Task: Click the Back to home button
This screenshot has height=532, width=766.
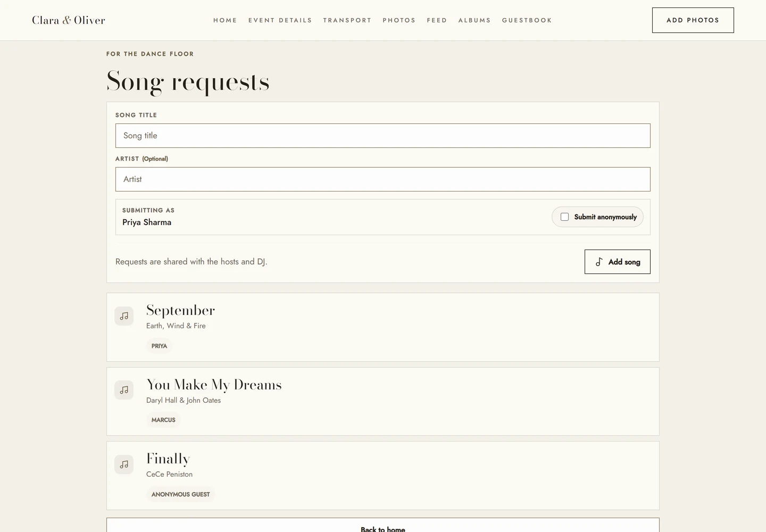Action: [383, 525]
